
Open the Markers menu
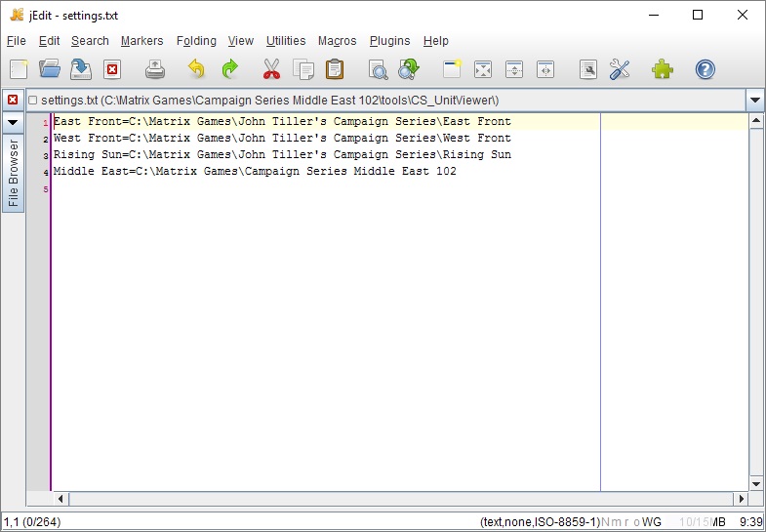pos(141,41)
